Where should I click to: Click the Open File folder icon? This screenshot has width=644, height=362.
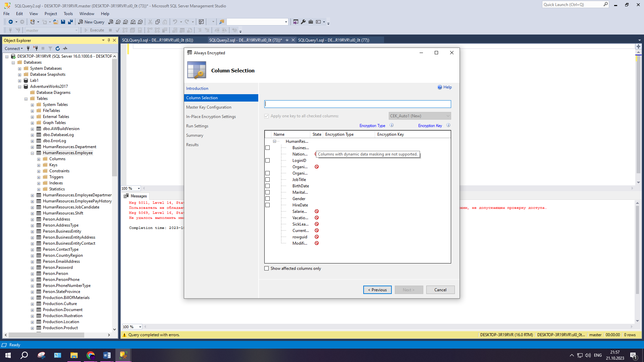click(56, 22)
